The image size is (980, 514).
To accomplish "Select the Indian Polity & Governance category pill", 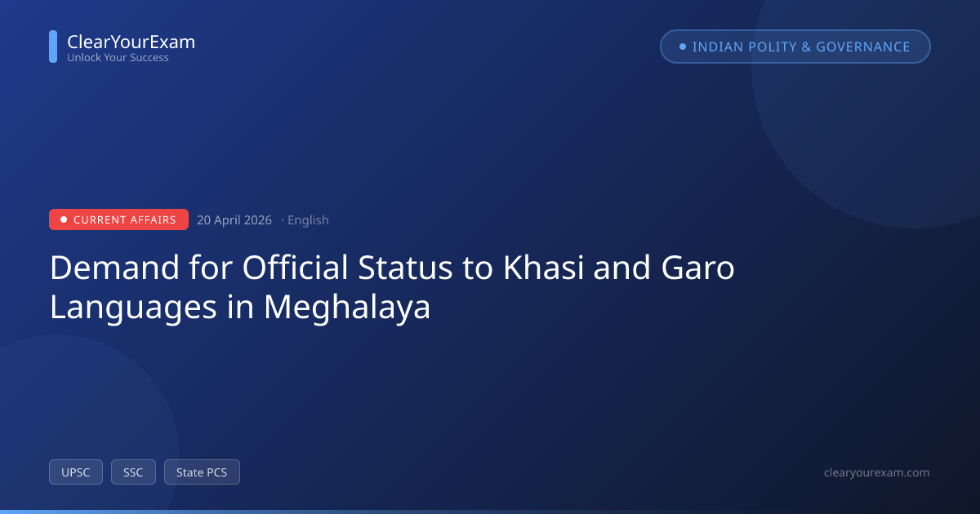I will pyautogui.click(x=795, y=47).
